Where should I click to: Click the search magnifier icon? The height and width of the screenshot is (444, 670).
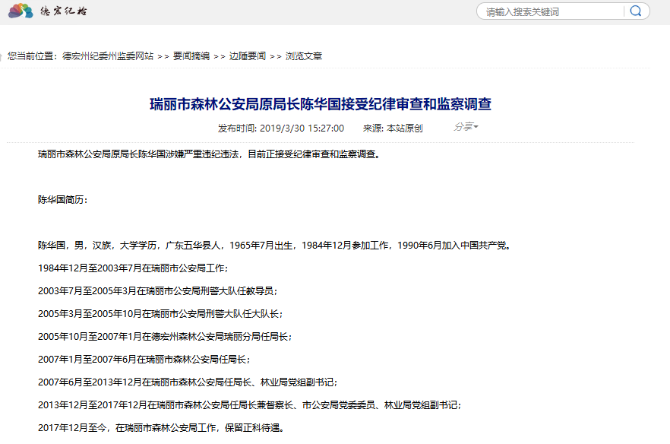click(636, 12)
